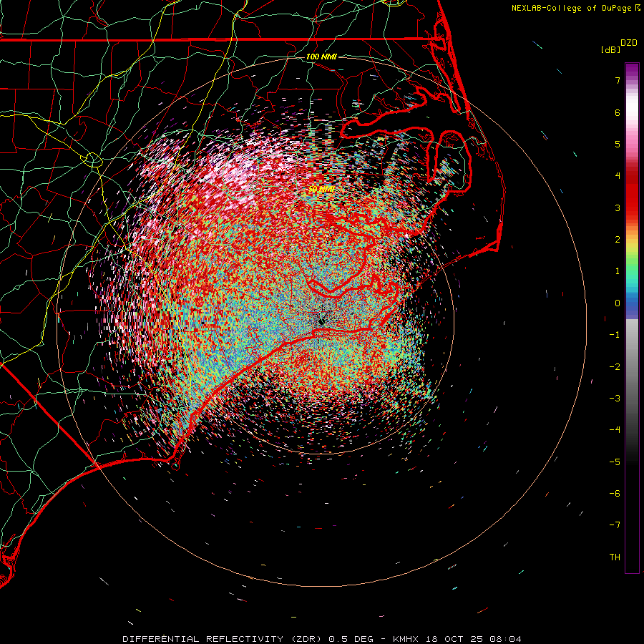
Task: Click the radar site center at KMHX
Action: pos(321,322)
